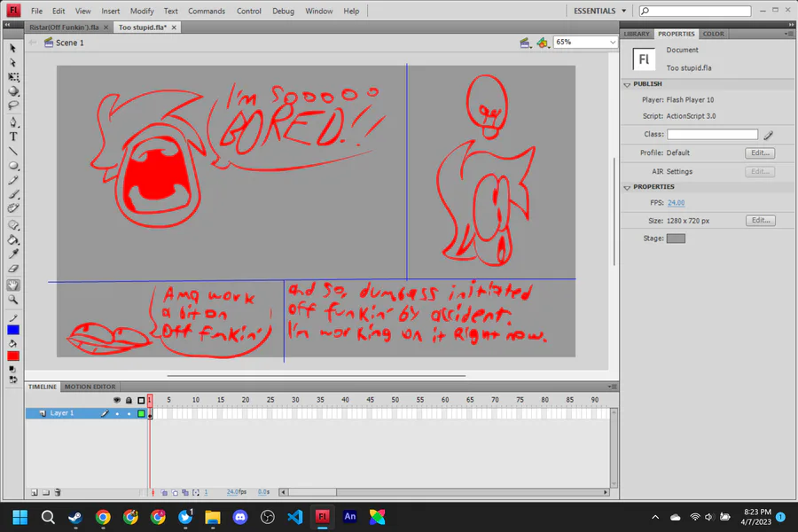Hide Layer 1 using its visibility dot
The height and width of the screenshot is (532, 798).
pos(117,414)
